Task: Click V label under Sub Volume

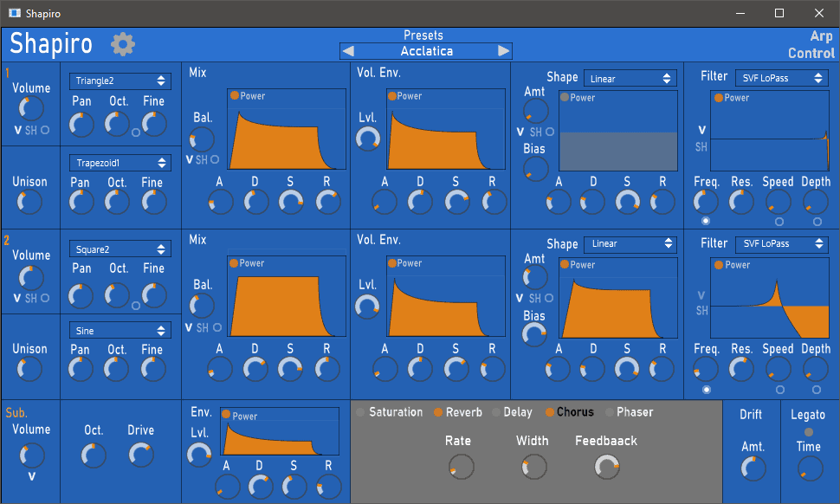Action: click(31, 476)
